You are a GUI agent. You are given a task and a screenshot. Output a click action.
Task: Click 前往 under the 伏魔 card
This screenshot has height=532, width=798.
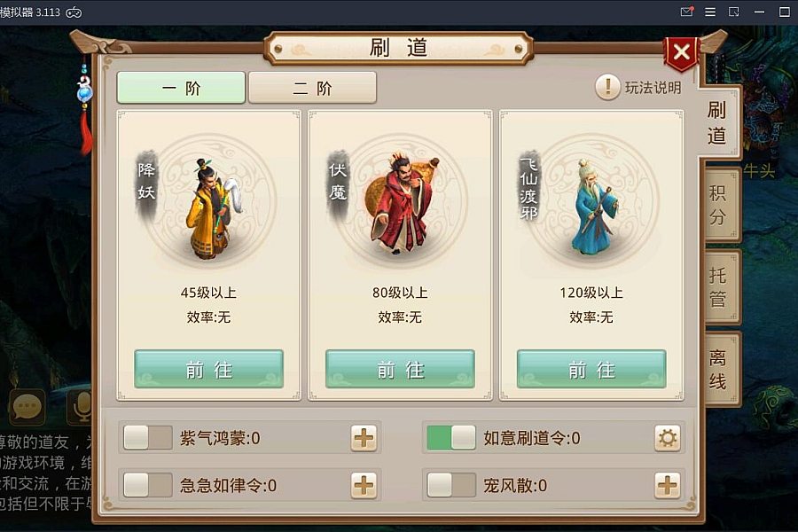click(x=400, y=369)
